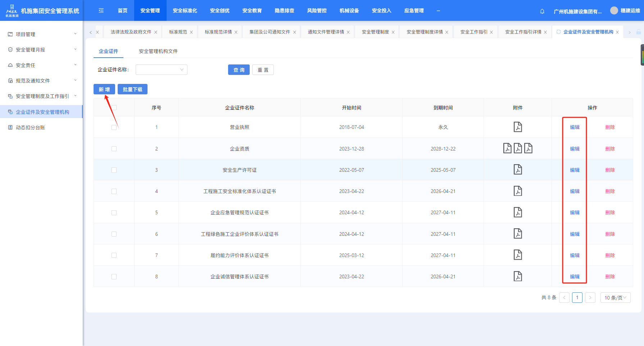Close the 标准规范 tab

point(191,32)
